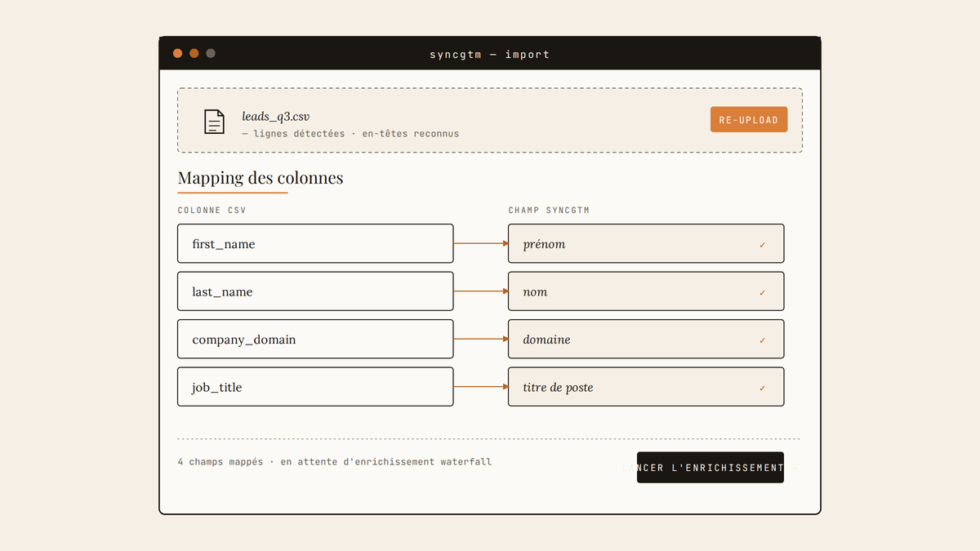Select the first_name CSV column box
Image resolution: width=980 pixels, height=551 pixels.
pyautogui.click(x=315, y=244)
